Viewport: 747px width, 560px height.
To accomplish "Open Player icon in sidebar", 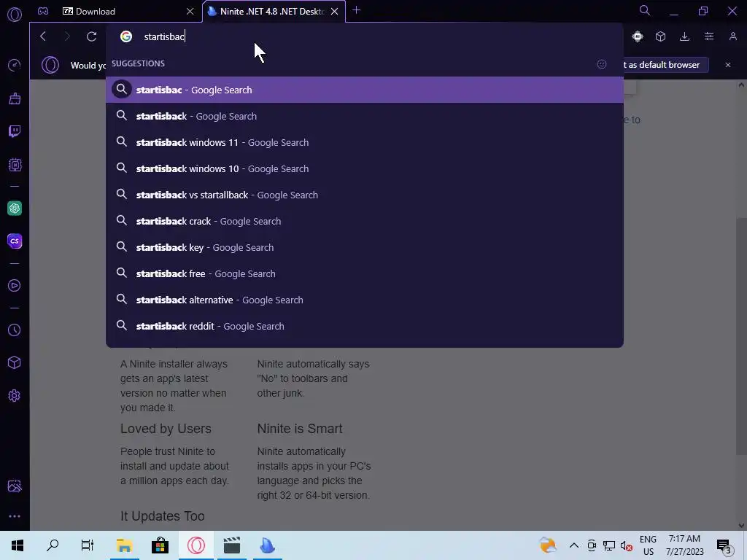I will tap(15, 285).
